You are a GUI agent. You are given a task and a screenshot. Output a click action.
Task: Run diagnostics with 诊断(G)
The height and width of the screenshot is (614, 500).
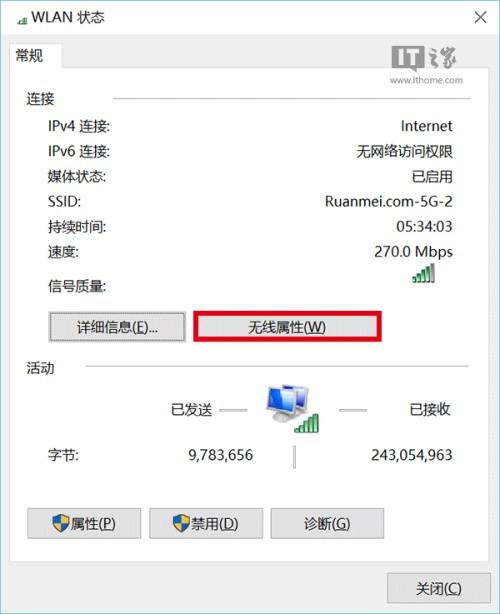pyautogui.click(x=327, y=523)
